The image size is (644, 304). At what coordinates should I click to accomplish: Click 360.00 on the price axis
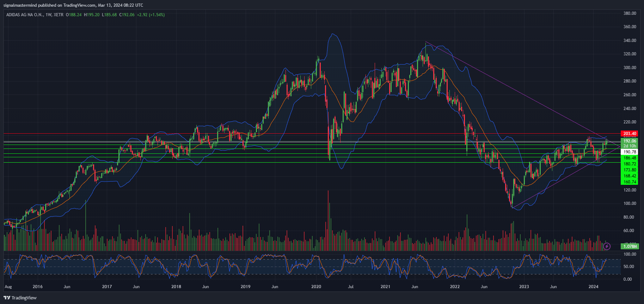pos(630,27)
